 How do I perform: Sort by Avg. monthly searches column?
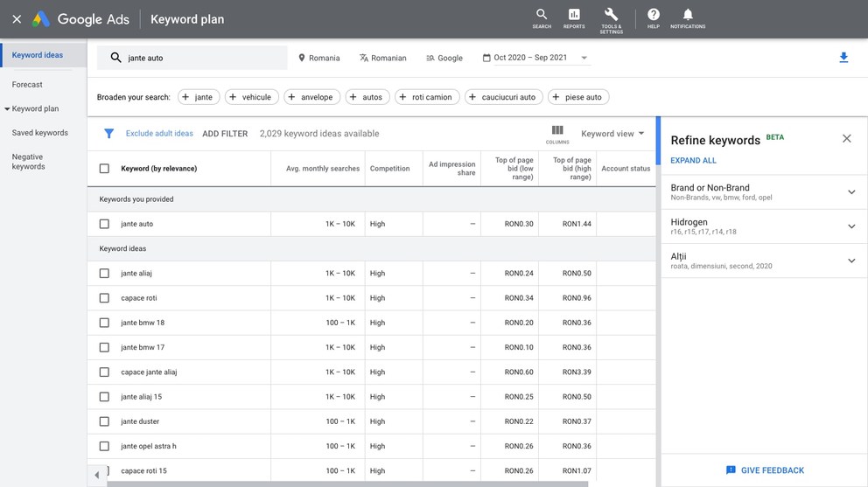tap(323, 168)
